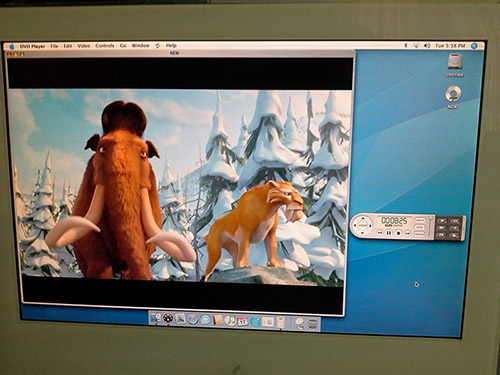Stop the movie with the controller's stop button

point(398,233)
